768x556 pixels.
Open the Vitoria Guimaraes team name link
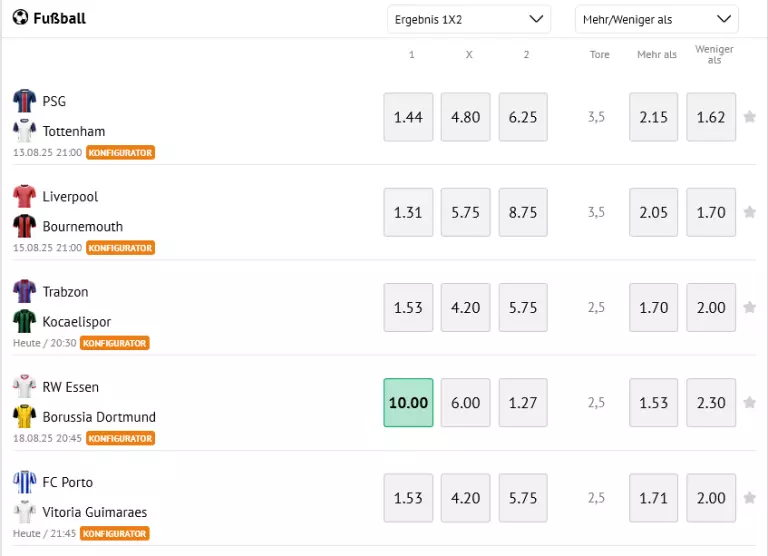click(x=95, y=512)
